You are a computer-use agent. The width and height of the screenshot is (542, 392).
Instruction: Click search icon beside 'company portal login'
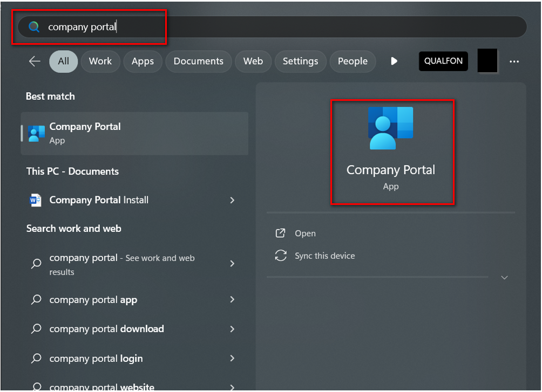click(x=36, y=358)
